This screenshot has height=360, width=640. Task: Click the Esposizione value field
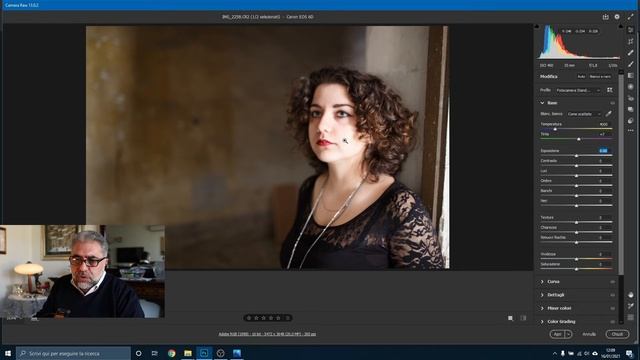pos(603,151)
